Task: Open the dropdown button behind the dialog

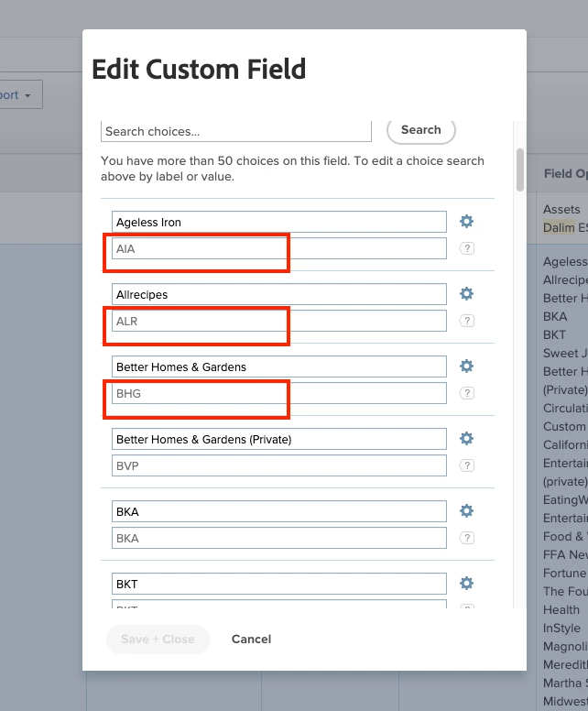Action: [x=20, y=94]
